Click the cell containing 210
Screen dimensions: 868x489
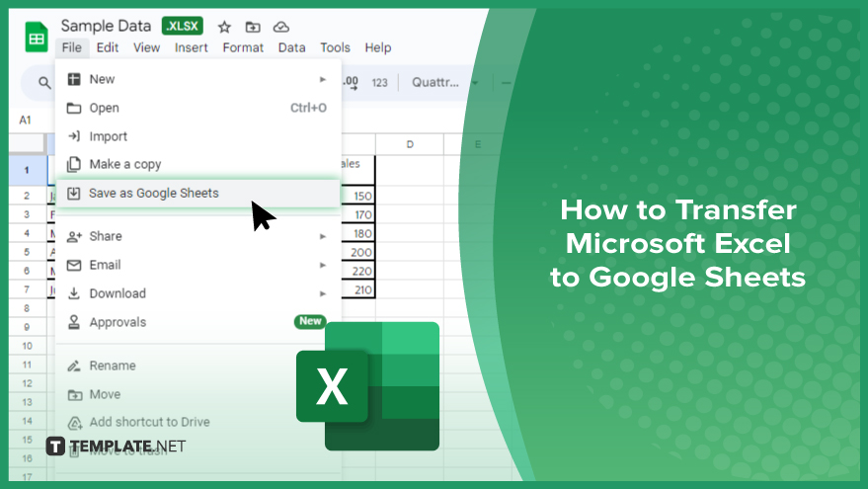point(358,289)
